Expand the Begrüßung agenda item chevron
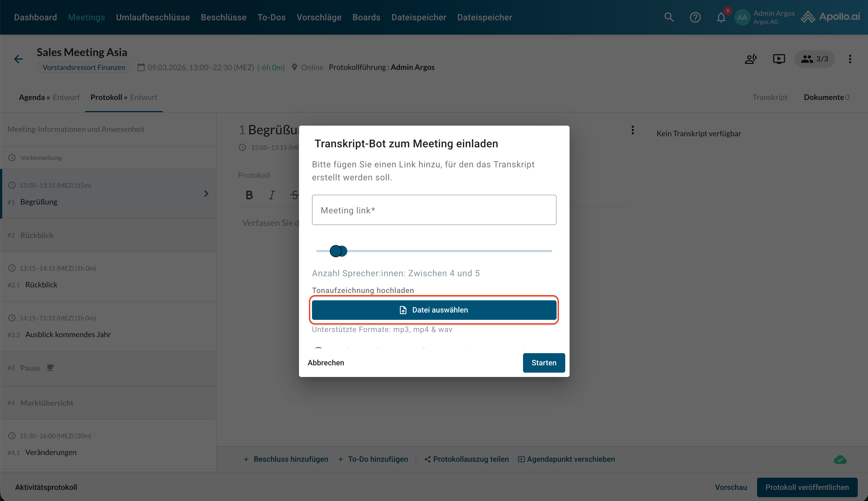The image size is (868, 501). point(206,194)
